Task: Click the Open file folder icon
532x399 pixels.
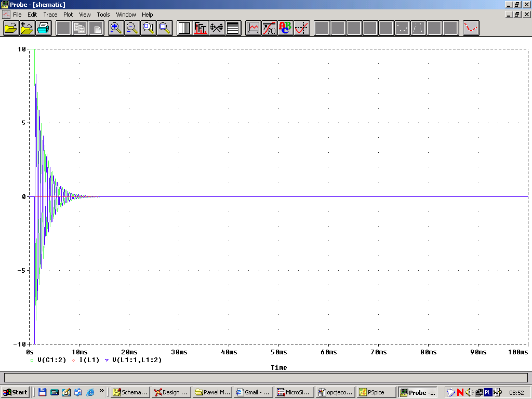Action: 10,28
